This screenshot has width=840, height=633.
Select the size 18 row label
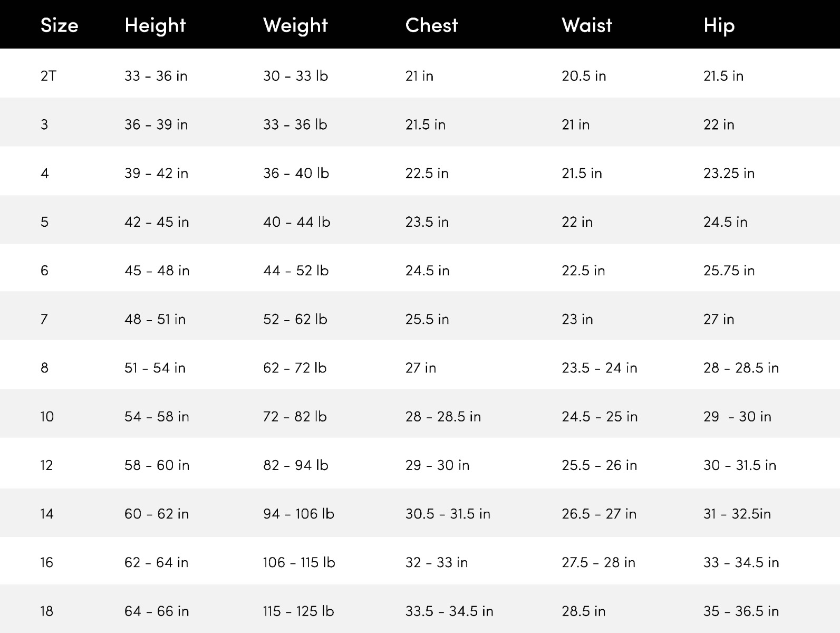click(46, 611)
